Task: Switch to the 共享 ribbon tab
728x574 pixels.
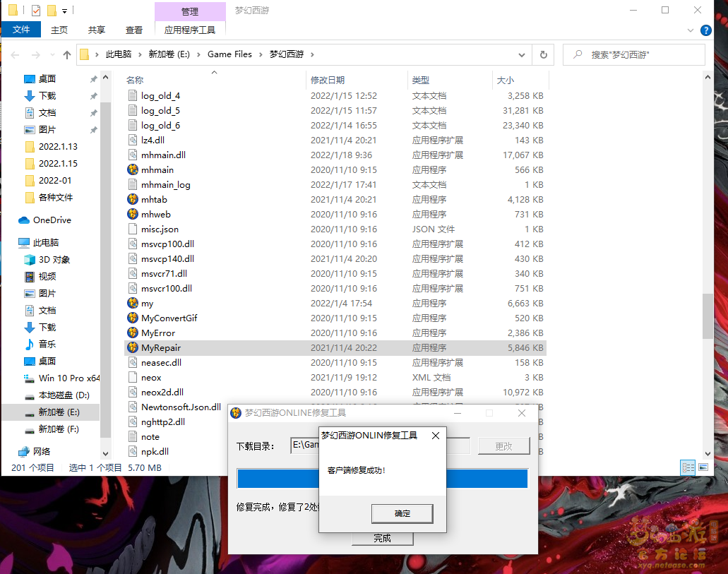Action: 97,30
